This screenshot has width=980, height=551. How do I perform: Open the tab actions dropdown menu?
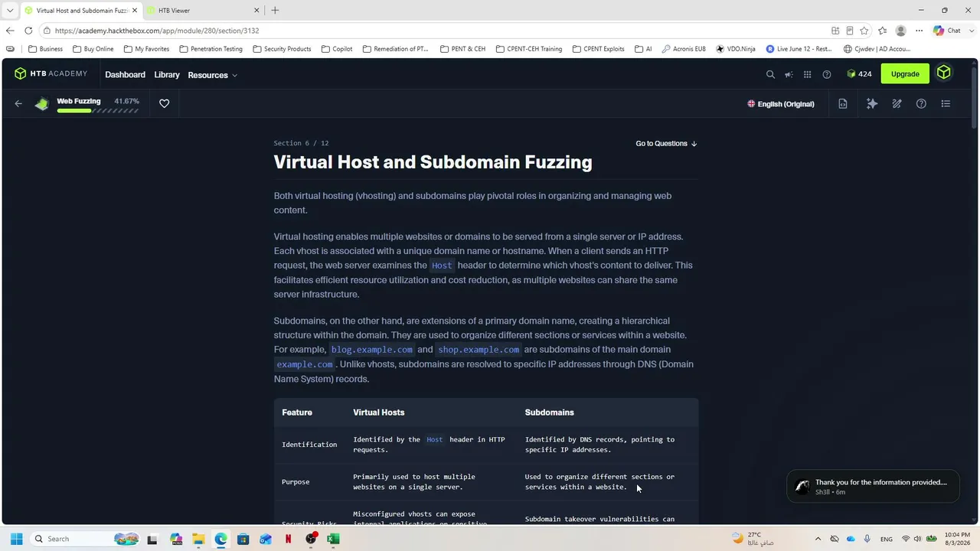pos(9,10)
